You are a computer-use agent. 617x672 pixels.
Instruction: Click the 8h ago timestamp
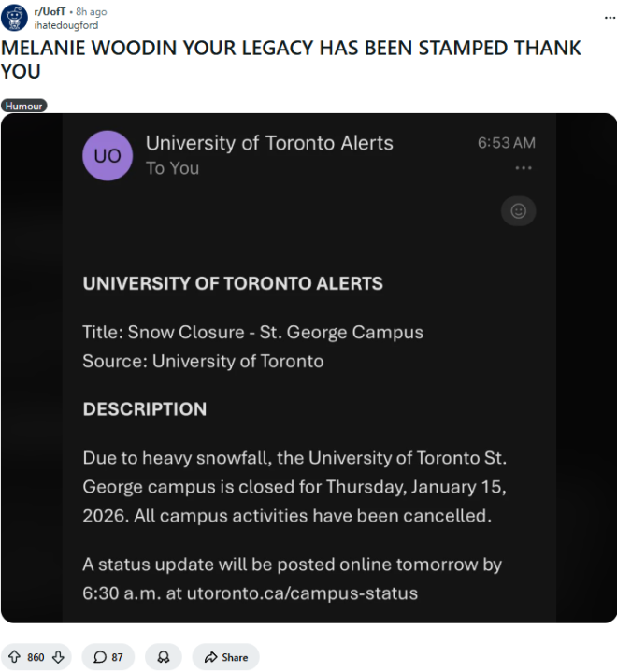point(92,11)
